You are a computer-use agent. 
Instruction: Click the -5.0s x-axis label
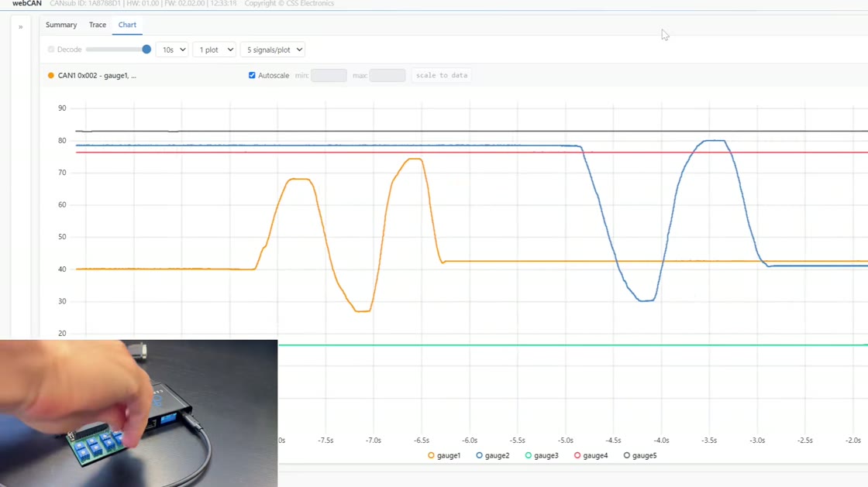[565, 441]
